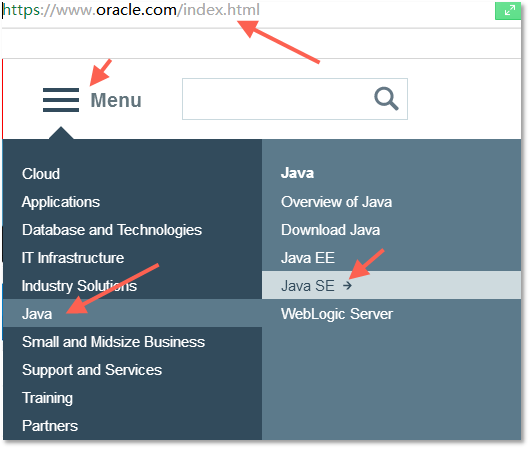Open the hamburger Menu icon
Screen dimensions: 529x449
[x=61, y=100]
